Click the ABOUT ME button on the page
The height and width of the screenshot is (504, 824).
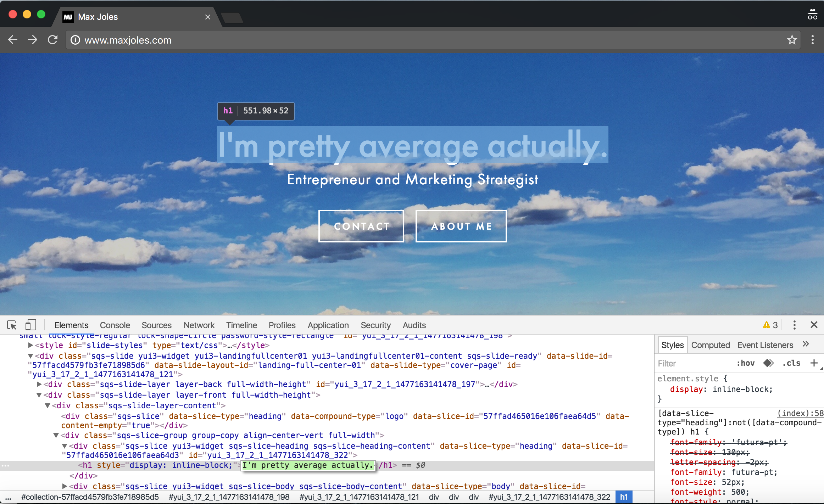[x=461, y=226]
